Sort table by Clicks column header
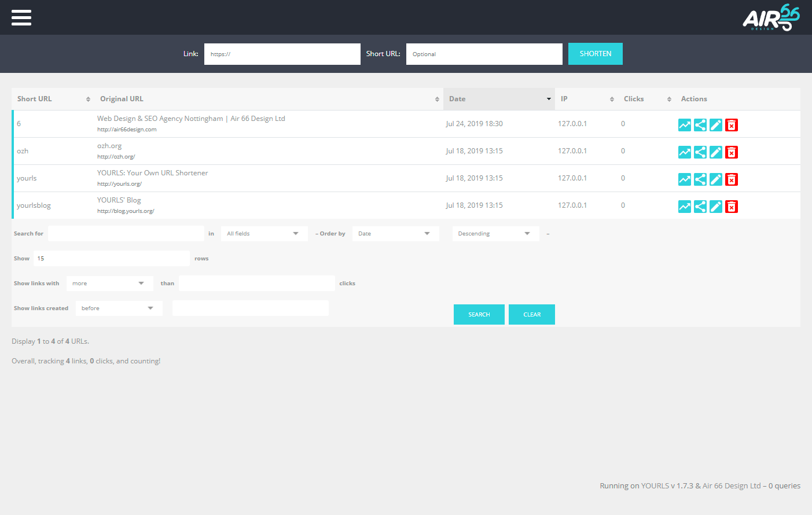This screenshot has height=515, width=812. point(645,99)
